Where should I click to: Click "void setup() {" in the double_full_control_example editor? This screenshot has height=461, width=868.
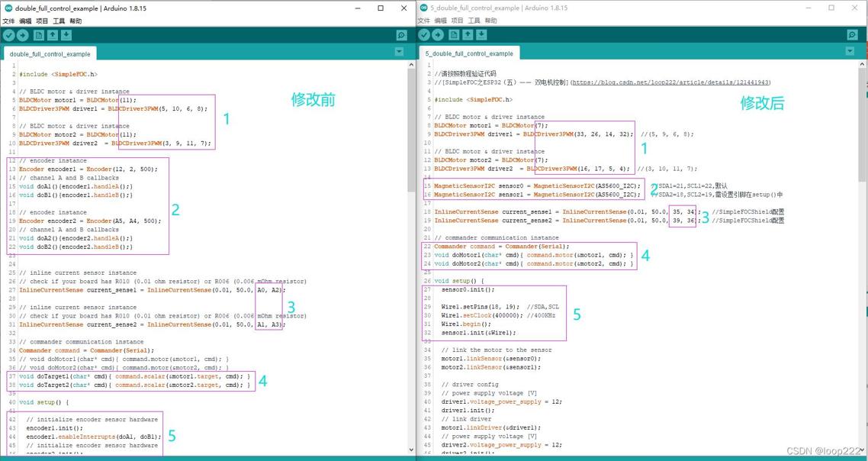coord(43,402)
